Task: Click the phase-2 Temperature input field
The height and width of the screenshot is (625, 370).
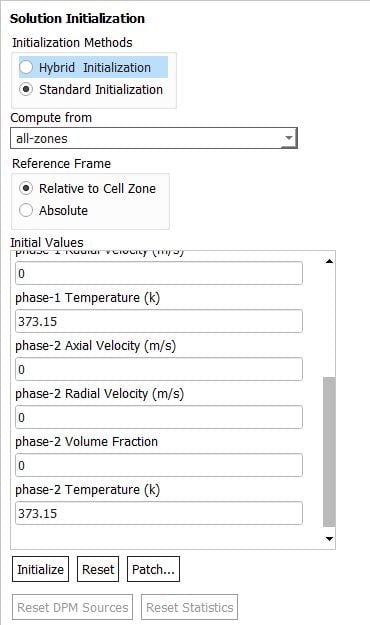Action: pos(159,513)
